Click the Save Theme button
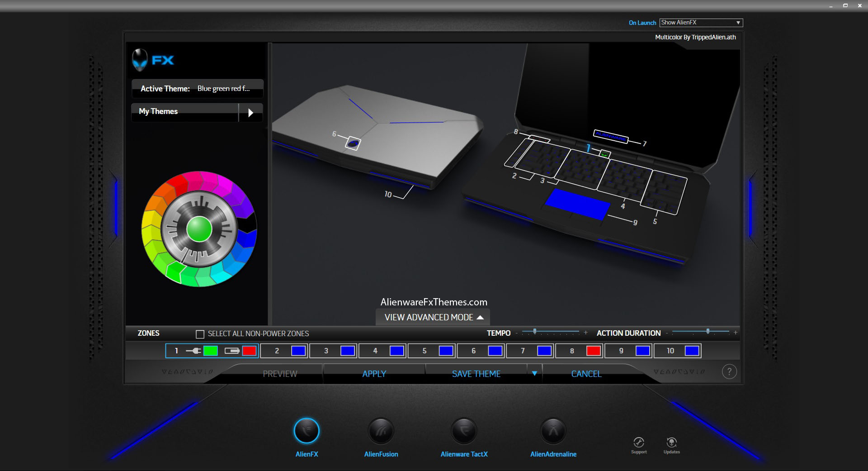This screenshot has width=868, height=471. click(476, 374)
